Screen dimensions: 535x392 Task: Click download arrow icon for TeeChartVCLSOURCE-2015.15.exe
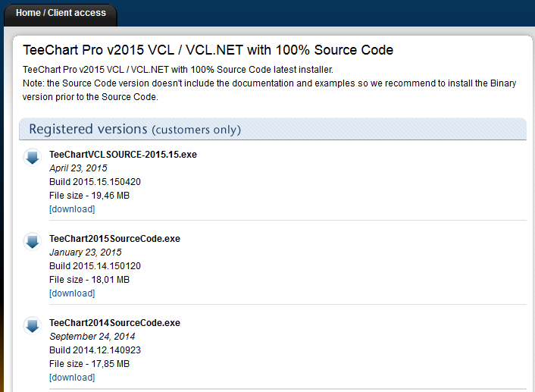pyautogui.click(x=33, y=158)
